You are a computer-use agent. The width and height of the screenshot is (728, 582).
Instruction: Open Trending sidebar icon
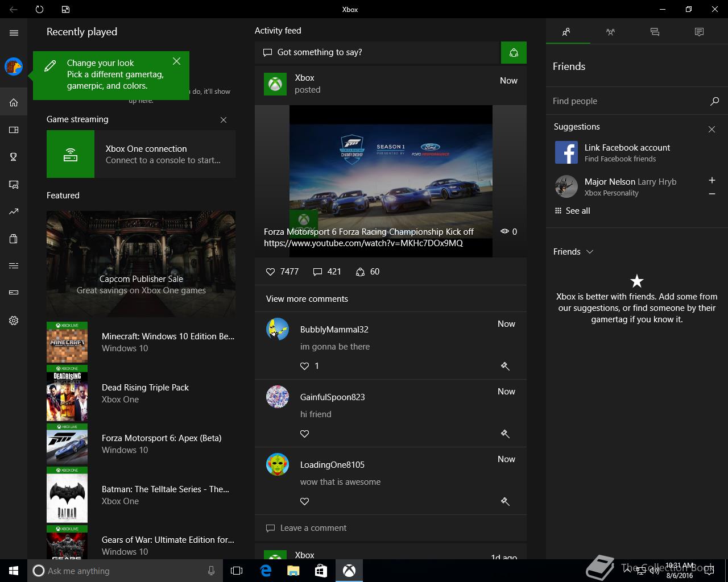(14, 212)
